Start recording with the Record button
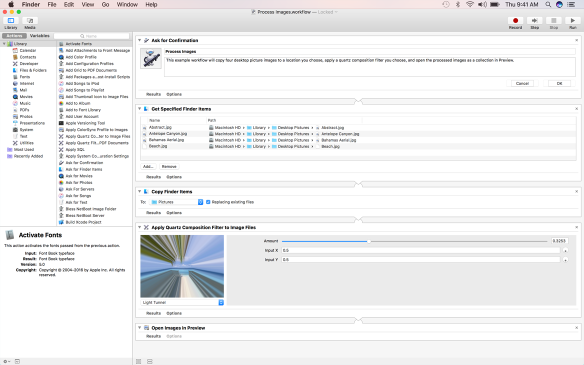Viewport: 584px width, 365px height. click(x=515, y=20)
